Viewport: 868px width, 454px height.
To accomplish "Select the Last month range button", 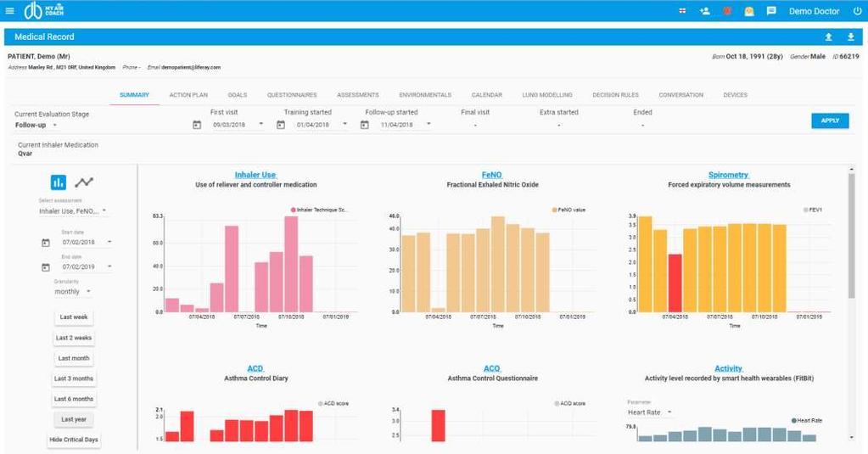I will [x=74, y=358].
